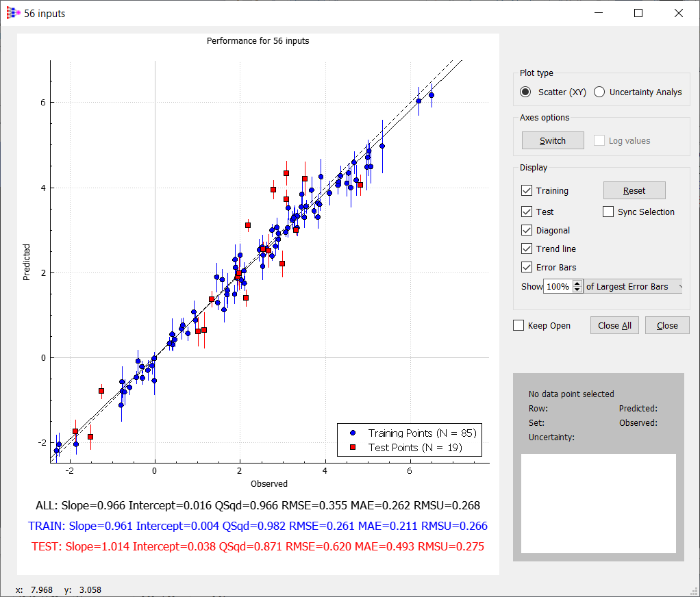Enable Sync Selection checkbox
700x597 pixels.
(608, 212)
